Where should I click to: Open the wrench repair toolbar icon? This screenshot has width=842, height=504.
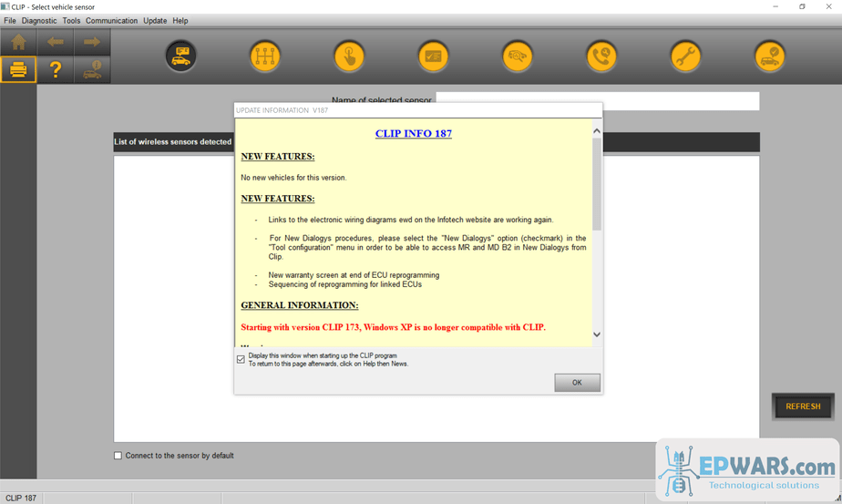pos(686,56)
